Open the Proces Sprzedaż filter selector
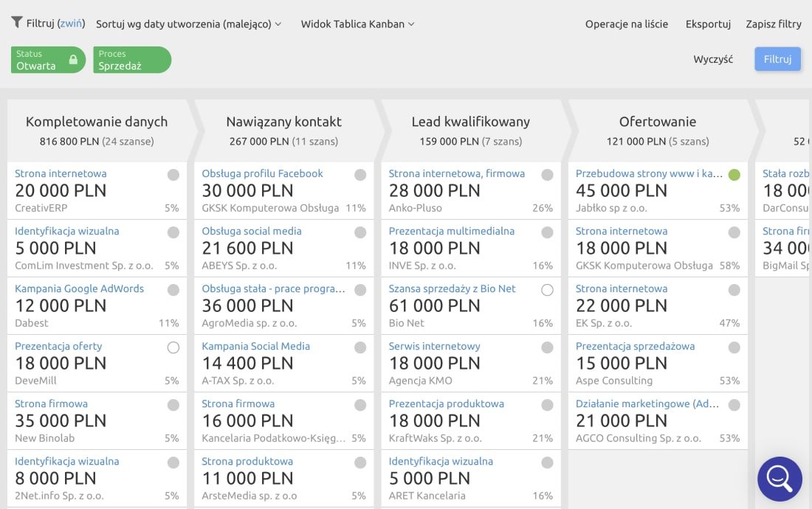Image resolution: width=812 pixels, height=509 pixels. click(x=132, y=60)
